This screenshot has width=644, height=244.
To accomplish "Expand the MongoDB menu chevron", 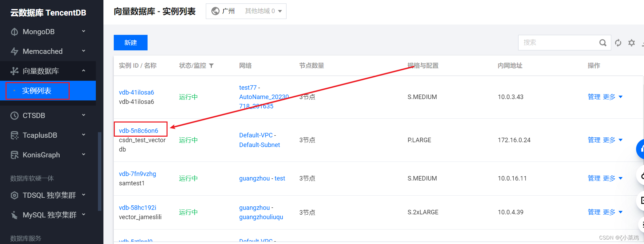I will 83,31.
